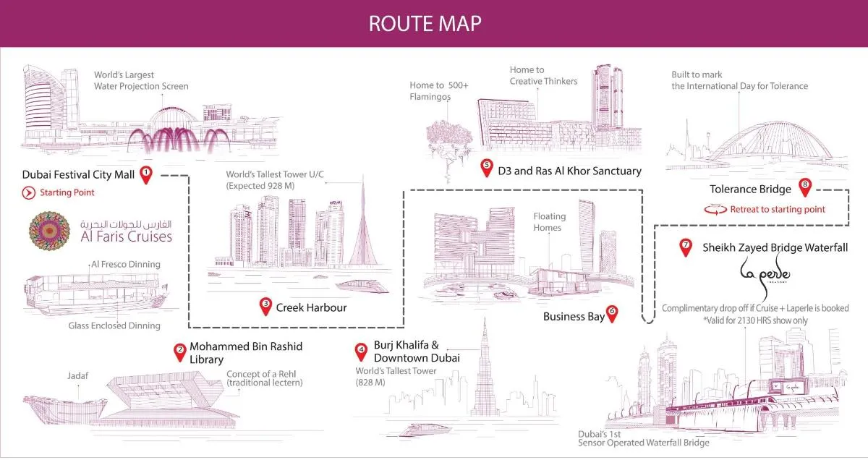Click the Creek Harbour label
Viewport: 868px width, 460px height.
click(x=311, y=307)
